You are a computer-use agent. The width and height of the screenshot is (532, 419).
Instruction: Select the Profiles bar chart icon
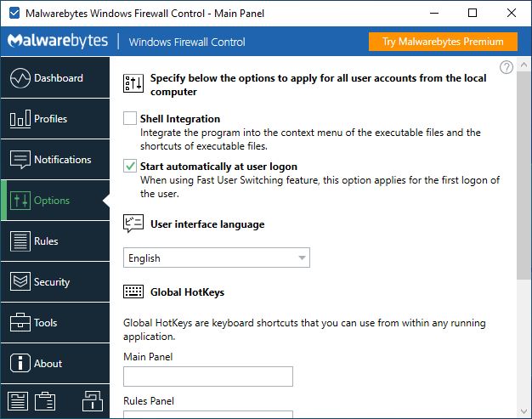(20, 118)
